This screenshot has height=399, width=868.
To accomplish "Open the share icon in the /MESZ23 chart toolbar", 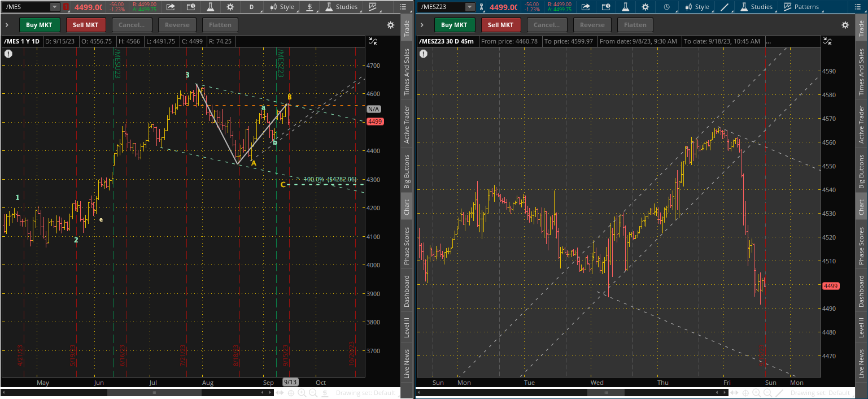I will [586, 7].
